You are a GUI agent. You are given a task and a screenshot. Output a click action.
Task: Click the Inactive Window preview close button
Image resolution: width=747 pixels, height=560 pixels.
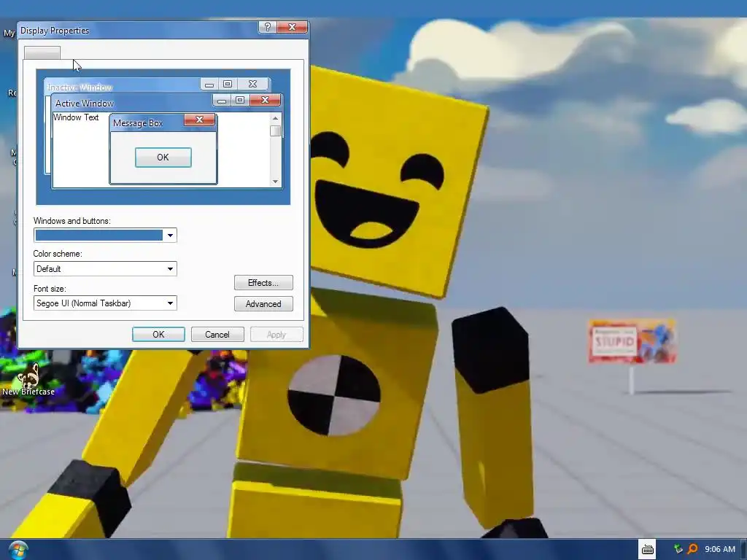click(x=253, y=84)
